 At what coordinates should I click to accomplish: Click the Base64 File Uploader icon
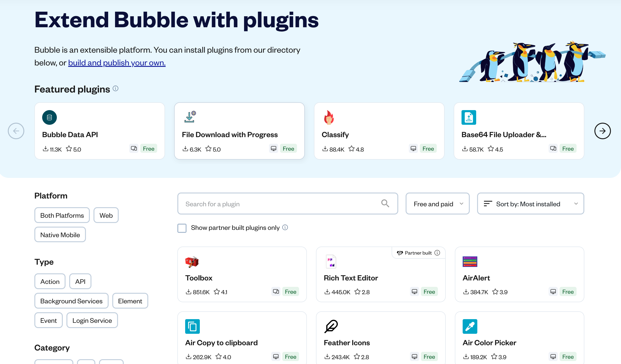point(469,117)
